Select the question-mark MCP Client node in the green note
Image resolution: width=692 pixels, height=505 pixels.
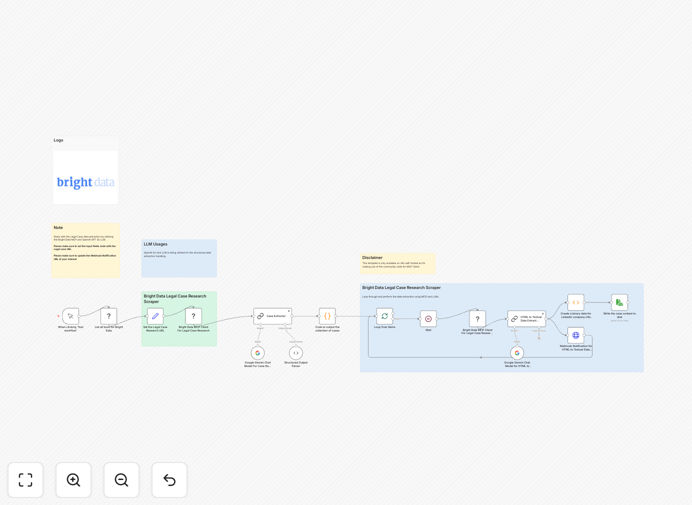point(193,316)
